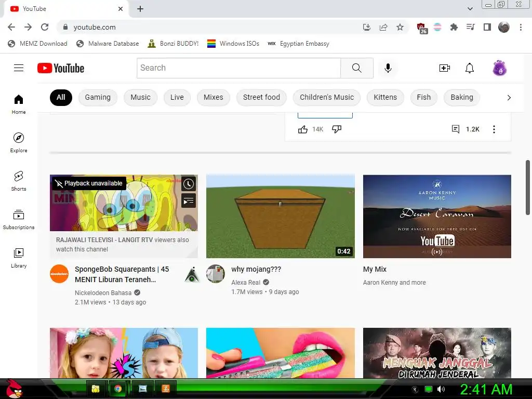This screenshot has width=532, height=399.
Task: Click the taskbar volume speaker icon
Action: coord(441,389)
